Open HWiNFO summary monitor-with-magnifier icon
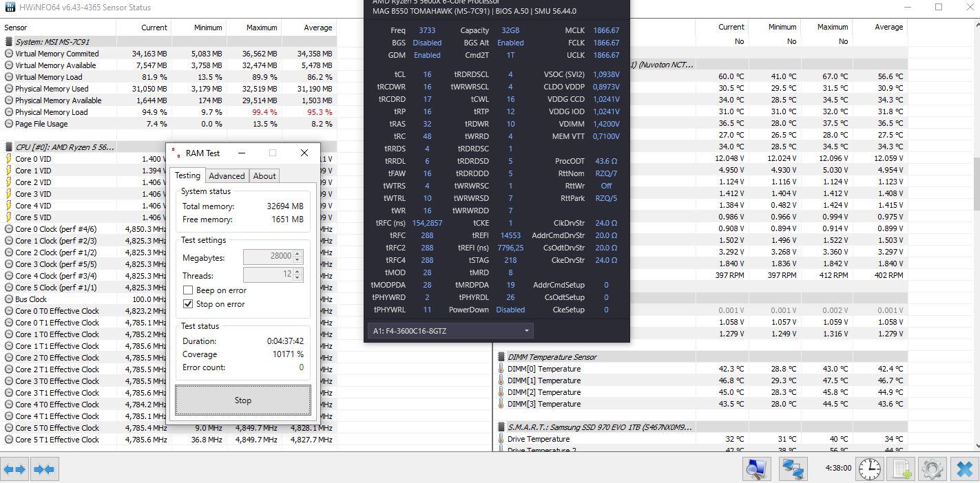This screenshot has width=980, height=483. tap(757, 469)
